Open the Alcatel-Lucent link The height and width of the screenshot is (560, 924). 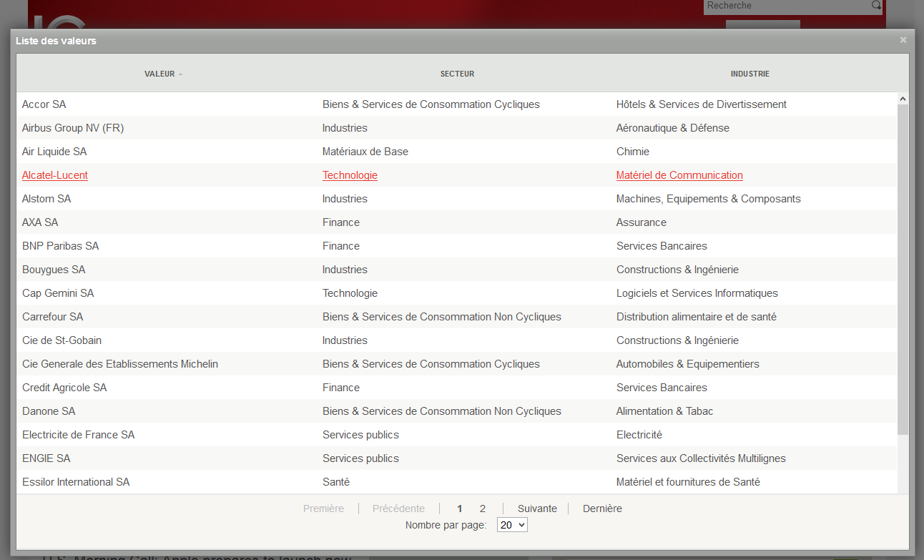coord(55,175)
